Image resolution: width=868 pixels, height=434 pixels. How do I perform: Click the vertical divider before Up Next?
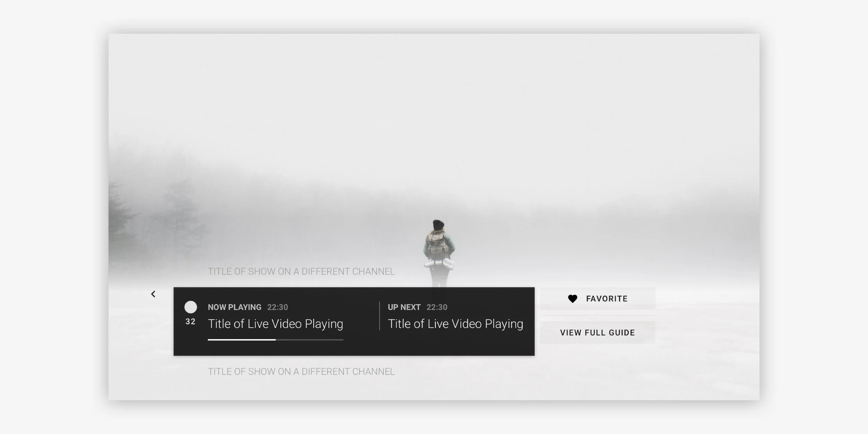click(379, 316)
